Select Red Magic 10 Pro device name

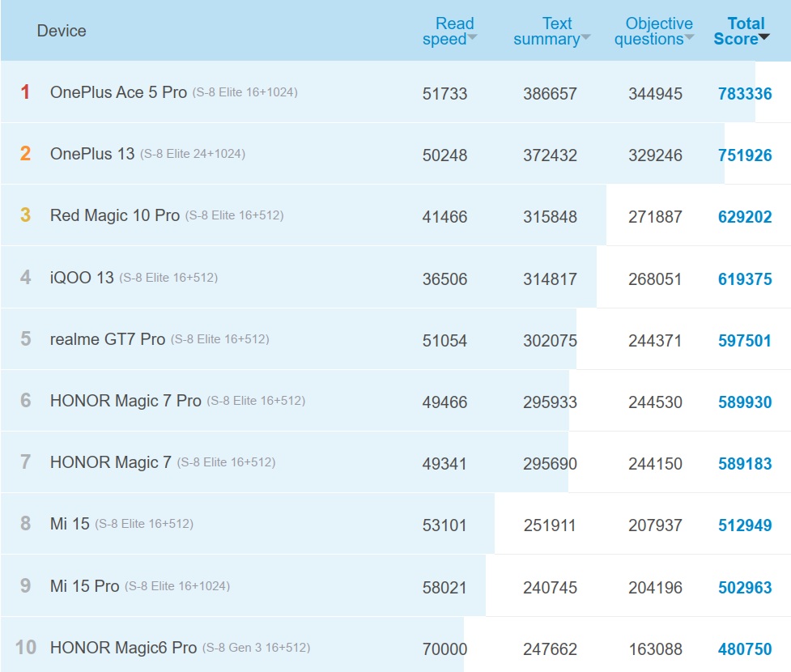(x=115, y=215)
